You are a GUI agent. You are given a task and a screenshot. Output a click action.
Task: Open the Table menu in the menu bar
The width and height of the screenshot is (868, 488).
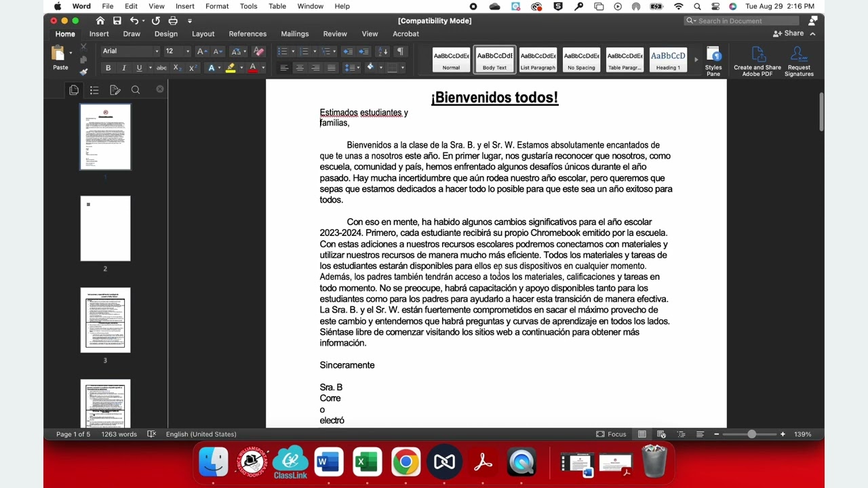click(x=277, y=6)
